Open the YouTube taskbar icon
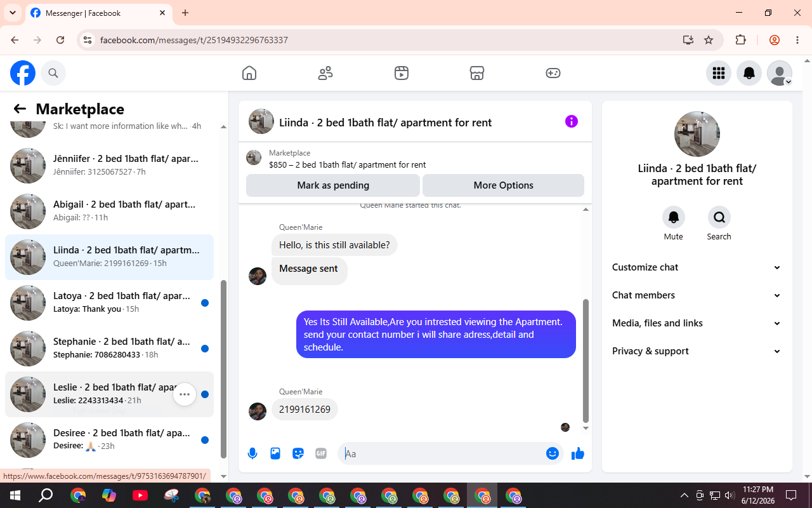 (140, 495)
